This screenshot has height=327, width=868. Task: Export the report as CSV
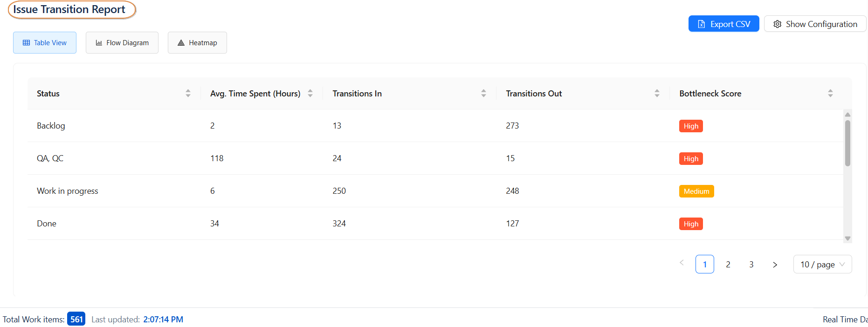pos(723,24)
